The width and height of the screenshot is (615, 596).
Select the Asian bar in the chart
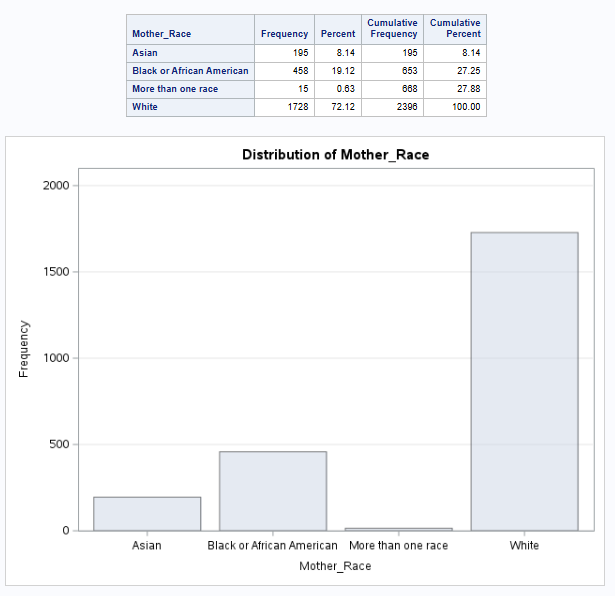[x=147, y=514]
